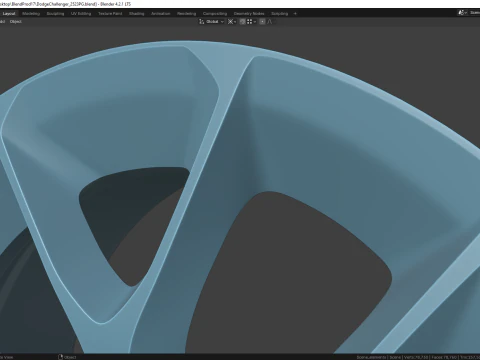Switch to Geometry Nodes workspace tab
This screenshot has width=480, height=360.
[249, 14]
